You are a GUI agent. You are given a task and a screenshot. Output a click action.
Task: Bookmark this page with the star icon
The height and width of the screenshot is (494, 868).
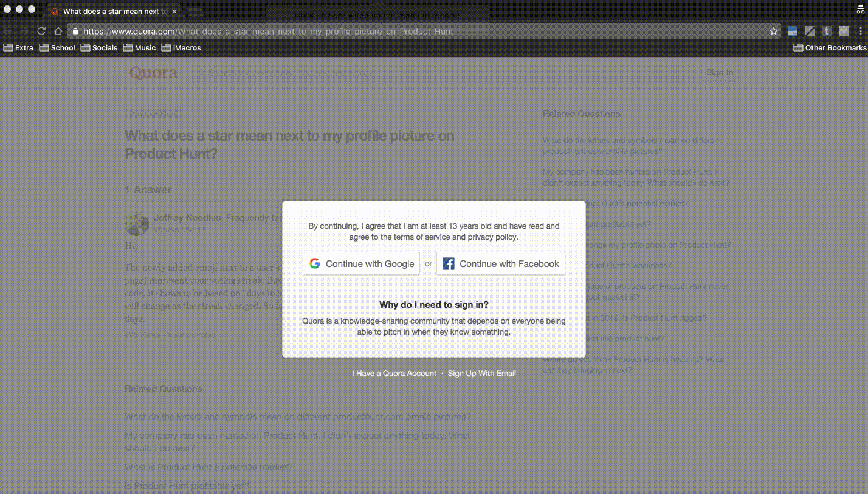[774, 31]
